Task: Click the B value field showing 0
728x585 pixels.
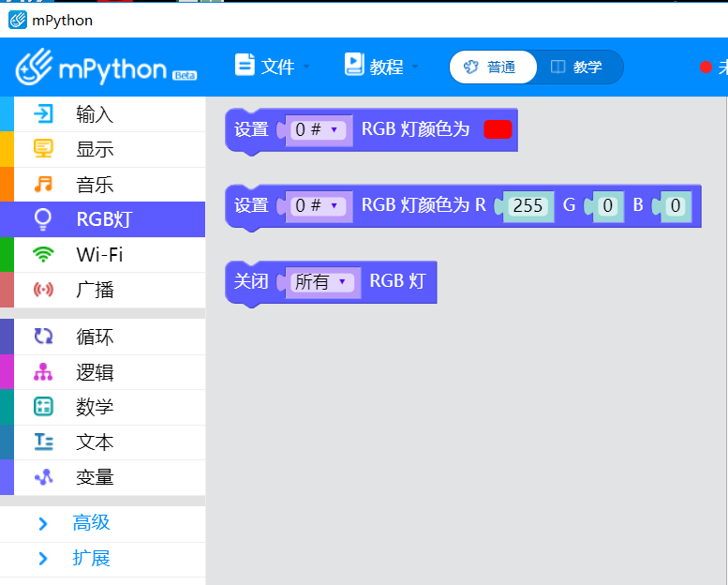Action: click(x=676, y=206)
